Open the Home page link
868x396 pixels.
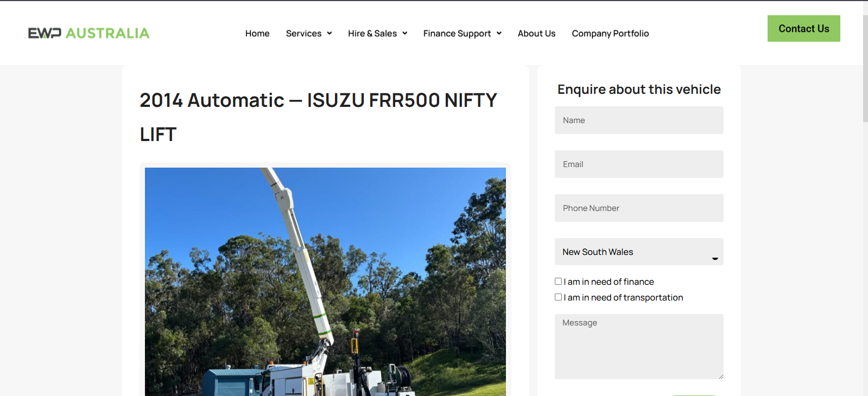click(257, 34)
